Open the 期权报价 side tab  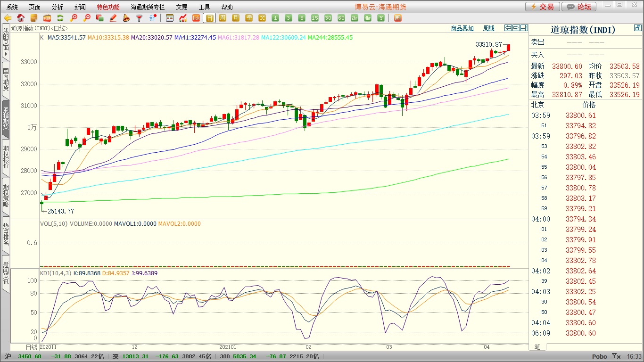[6, 157]
